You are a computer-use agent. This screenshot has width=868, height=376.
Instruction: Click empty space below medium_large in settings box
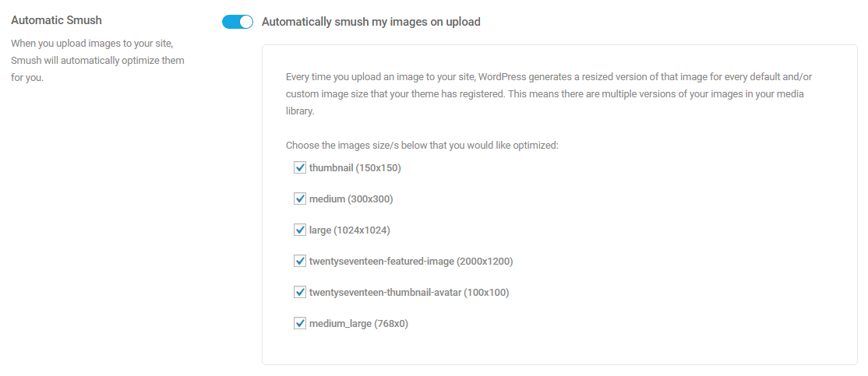(x=545, y=348)
